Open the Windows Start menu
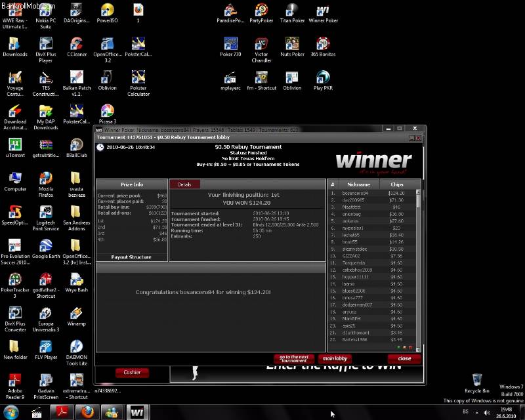Screen dimensions: 525x420 (x=10, y=412)
